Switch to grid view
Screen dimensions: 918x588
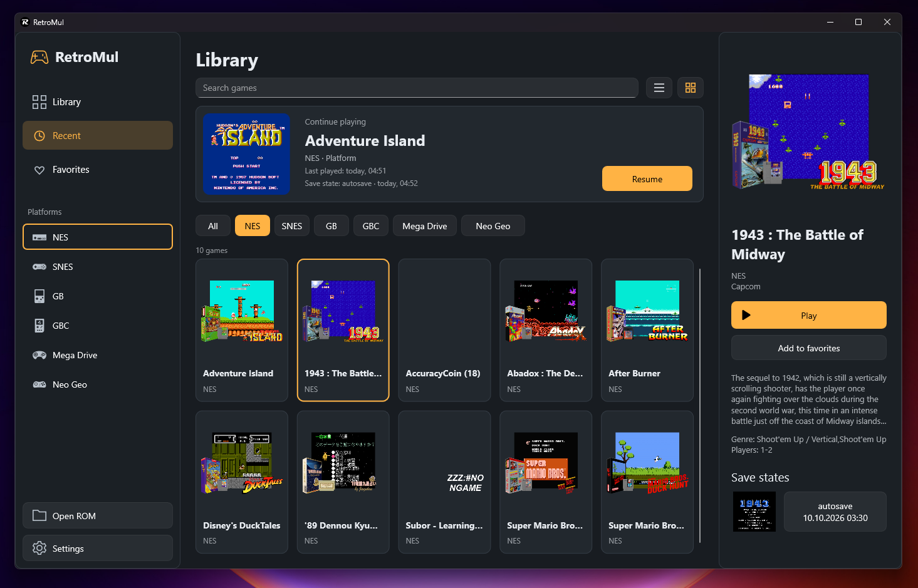[691, 88]
